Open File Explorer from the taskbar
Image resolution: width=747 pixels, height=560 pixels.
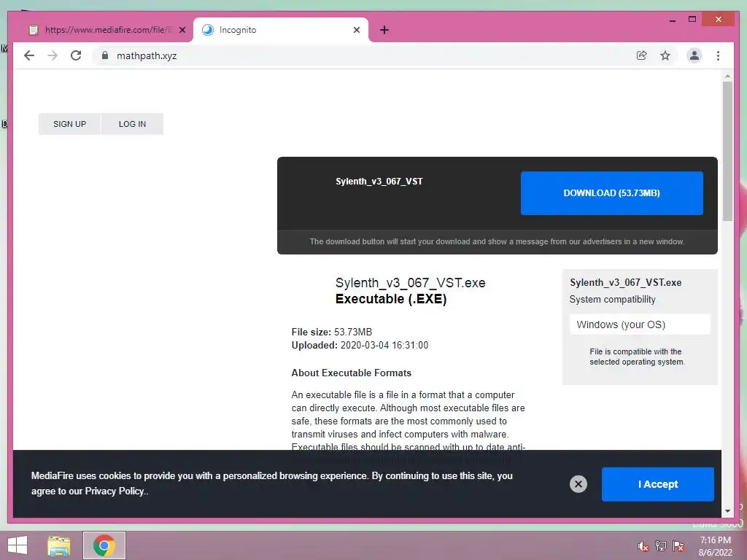tap(58, 545)
